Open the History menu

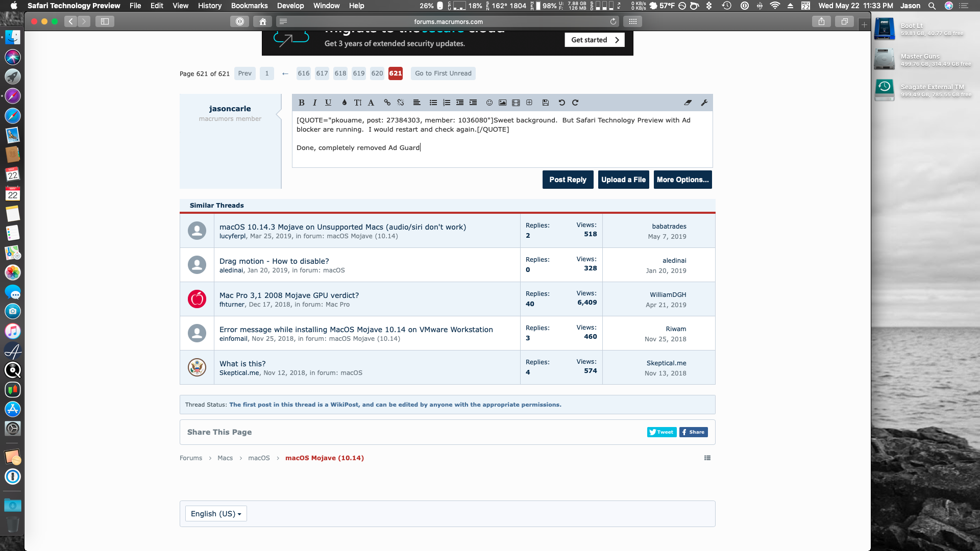coord(210,6)
